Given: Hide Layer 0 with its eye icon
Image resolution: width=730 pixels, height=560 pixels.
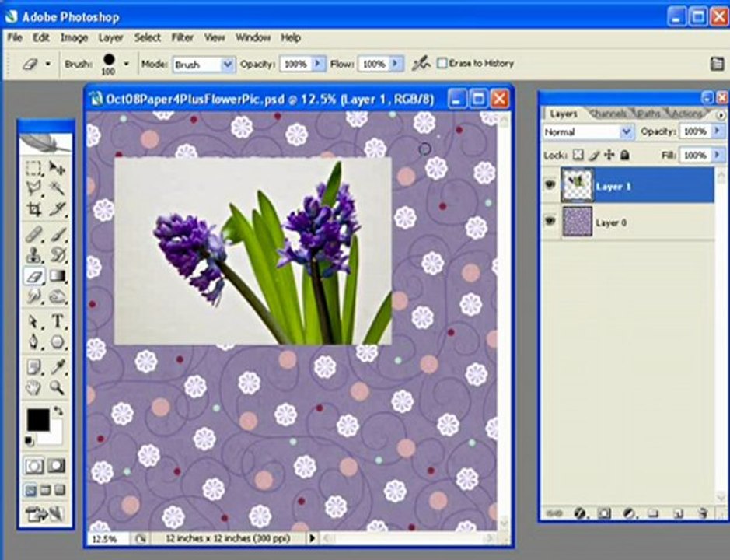Looking at the screenshot, I should 550,221.
